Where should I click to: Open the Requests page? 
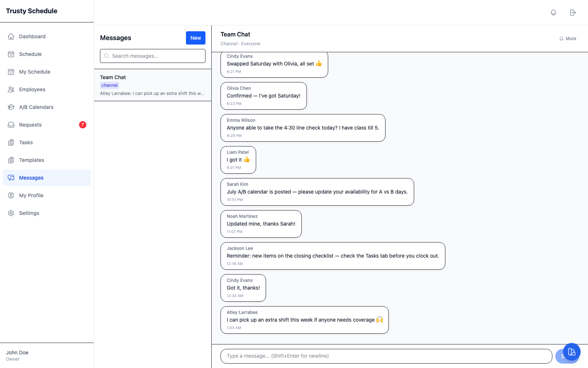(x=47, y=125)
